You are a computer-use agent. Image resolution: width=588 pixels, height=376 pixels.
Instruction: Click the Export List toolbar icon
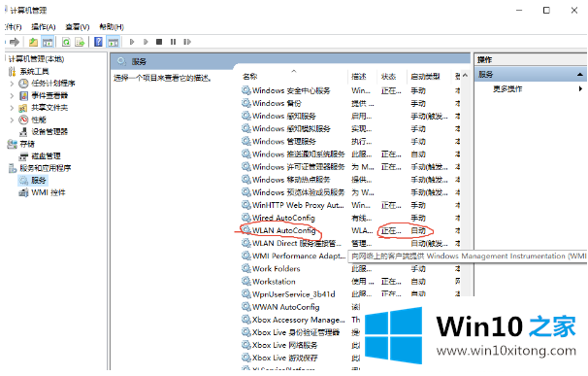pyautogui.click(x=80, y=42)
